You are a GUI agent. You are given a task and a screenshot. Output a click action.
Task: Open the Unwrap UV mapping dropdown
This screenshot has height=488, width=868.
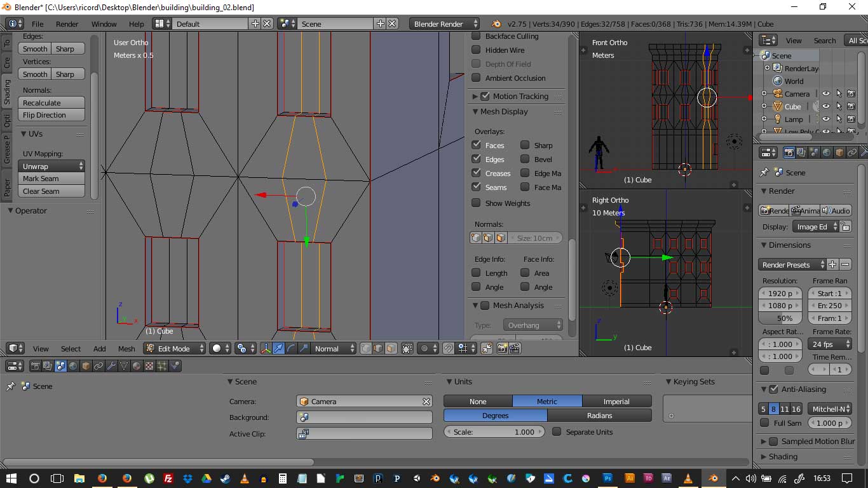click(53, 166)
